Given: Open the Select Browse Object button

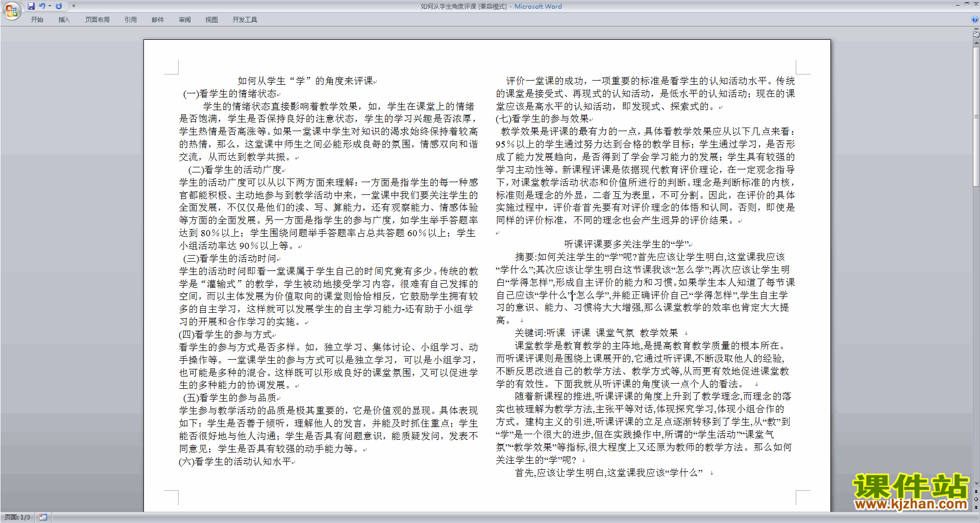Looking at the screenshot, I should pos(976,500).
